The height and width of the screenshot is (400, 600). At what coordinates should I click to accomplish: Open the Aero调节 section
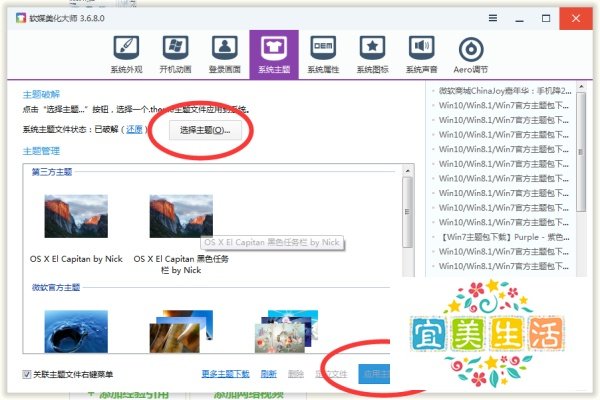coord(471,54)
